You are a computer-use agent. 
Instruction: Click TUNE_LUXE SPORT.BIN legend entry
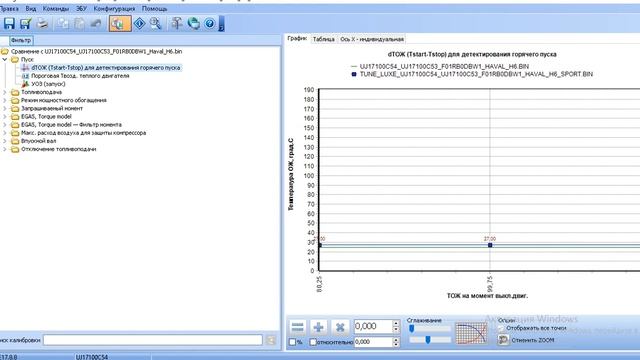(x=476, y=74)
